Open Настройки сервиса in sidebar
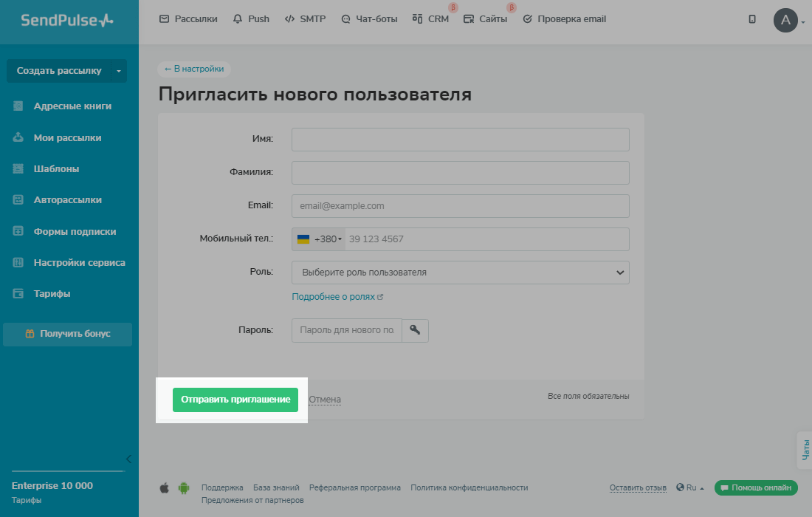The image size is (812, 517). coord(79,263)
